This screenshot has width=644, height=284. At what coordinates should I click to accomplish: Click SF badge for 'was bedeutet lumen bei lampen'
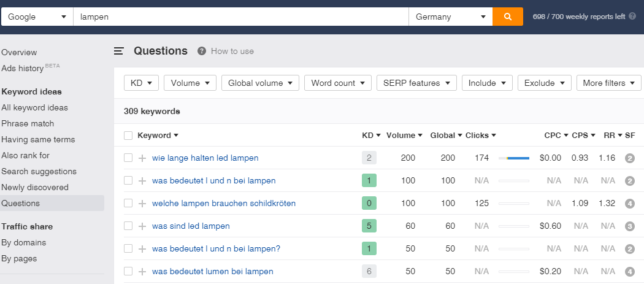coord(629,272)
